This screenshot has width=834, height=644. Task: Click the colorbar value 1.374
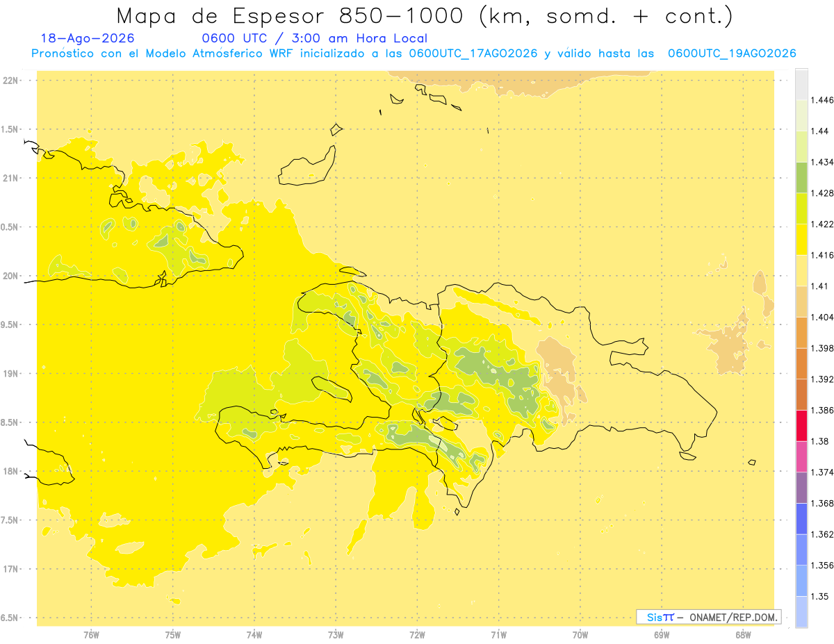coord(822,472)
